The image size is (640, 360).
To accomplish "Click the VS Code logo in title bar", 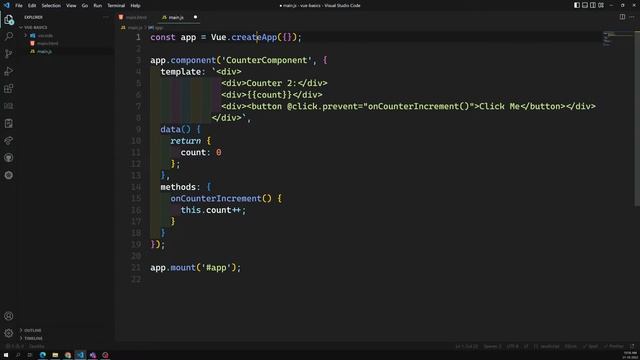I will pos(7,5).
